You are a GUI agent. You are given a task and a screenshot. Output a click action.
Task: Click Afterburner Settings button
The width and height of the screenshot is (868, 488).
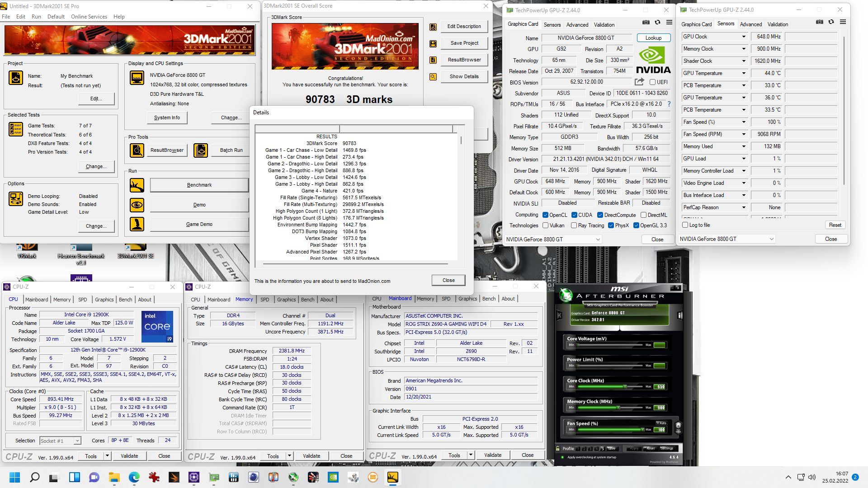coord(666,448)
